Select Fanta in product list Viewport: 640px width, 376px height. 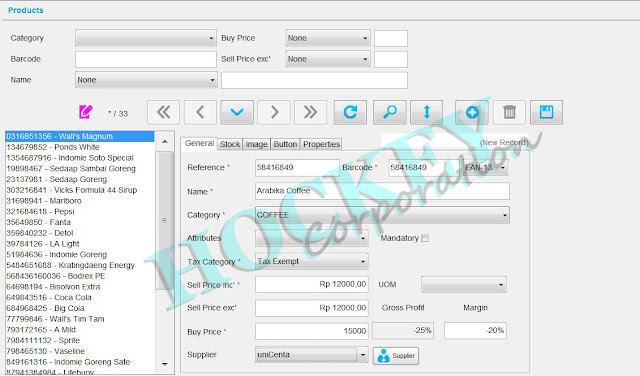(80, 222)
